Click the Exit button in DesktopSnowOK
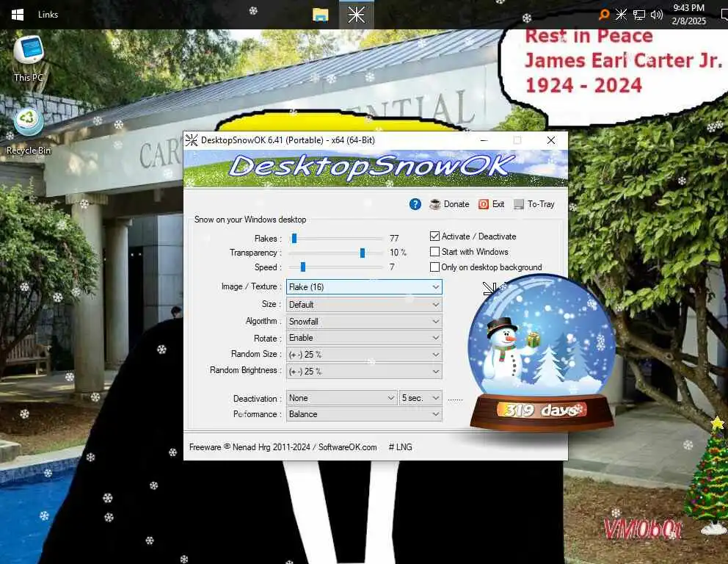The width and height of the screenshot is (728, 564). 491,204
